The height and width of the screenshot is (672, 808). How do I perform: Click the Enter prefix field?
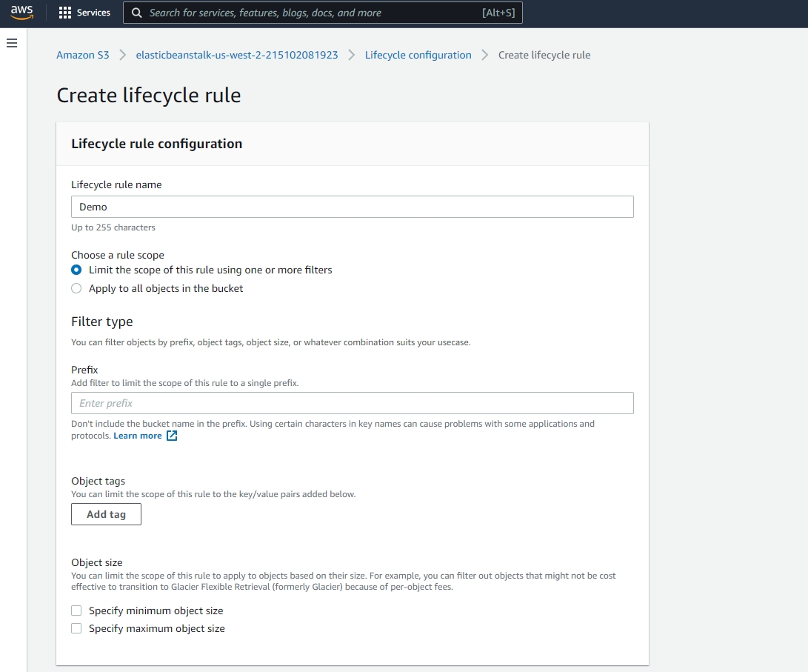[352, 402]
